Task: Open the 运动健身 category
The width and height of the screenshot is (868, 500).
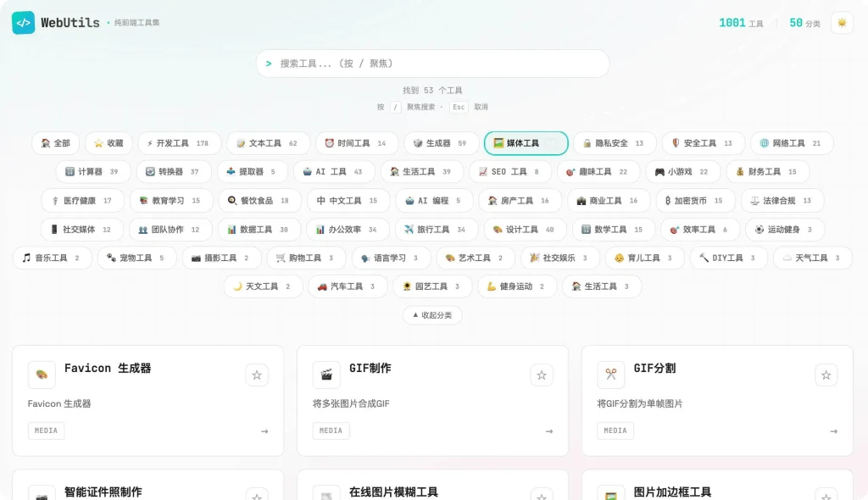Action: [x=784, y=229]
